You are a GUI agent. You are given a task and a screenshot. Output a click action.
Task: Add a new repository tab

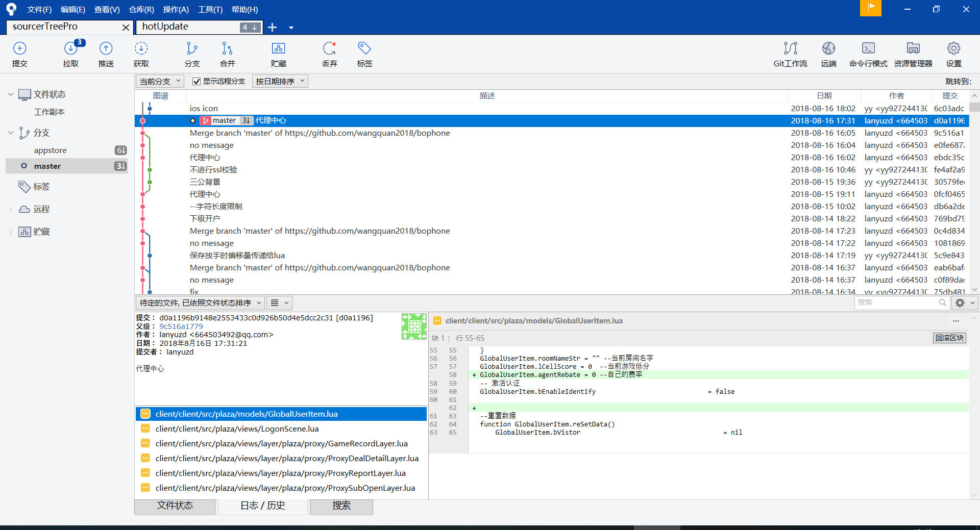click(273, 27)
